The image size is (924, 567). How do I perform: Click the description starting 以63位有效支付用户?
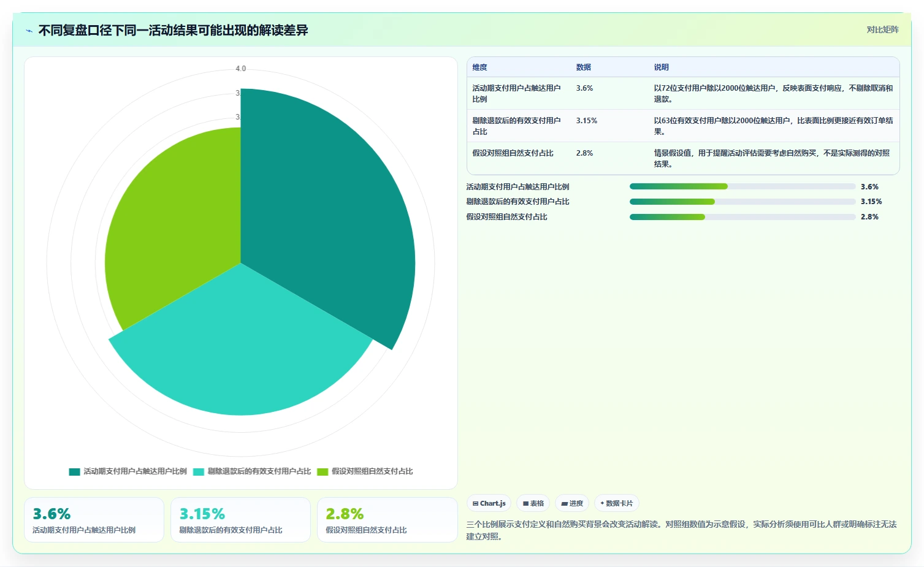tap(773, 126)
